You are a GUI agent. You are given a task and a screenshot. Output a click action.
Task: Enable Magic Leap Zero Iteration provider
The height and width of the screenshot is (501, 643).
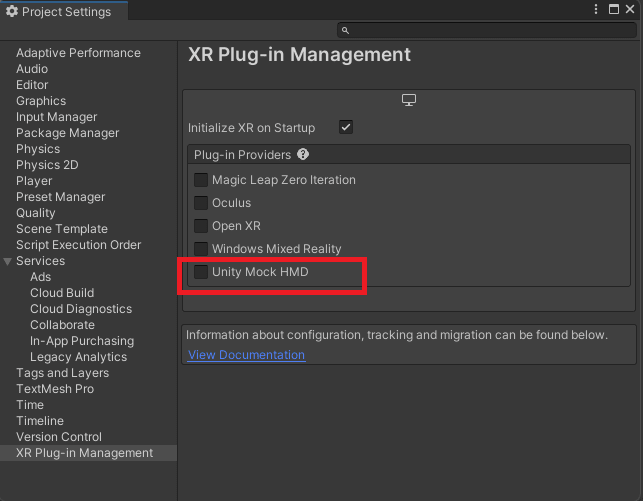(201, 180)
